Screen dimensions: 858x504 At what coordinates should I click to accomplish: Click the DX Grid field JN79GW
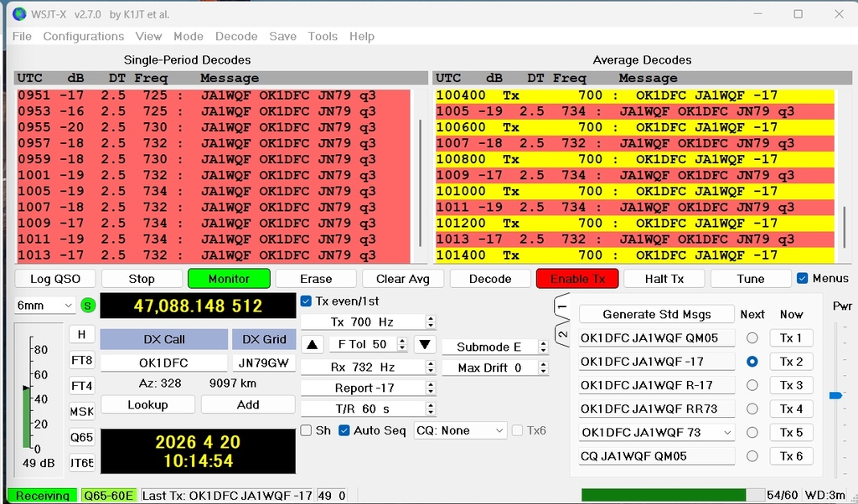coord(264,363)
